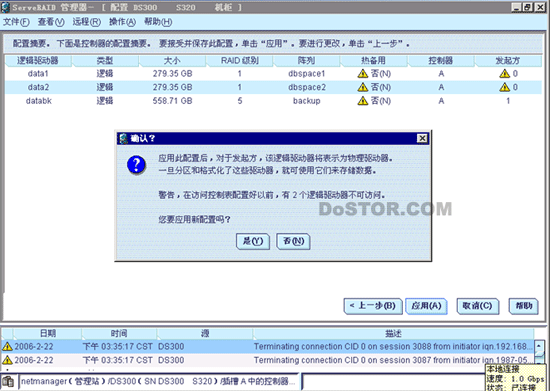Click 否(N) in the confirm dialog
The image size is (550, 391).
(294, 241)
